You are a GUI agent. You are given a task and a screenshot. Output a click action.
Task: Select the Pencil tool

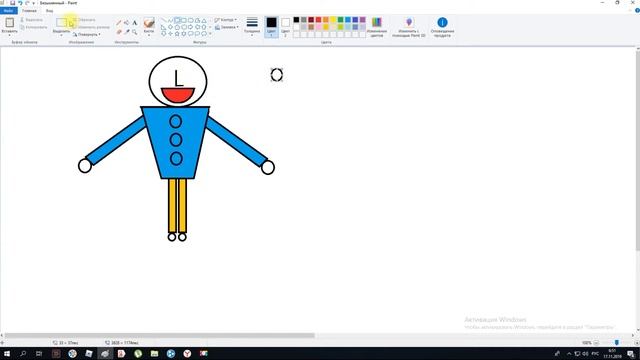(119, 23)
